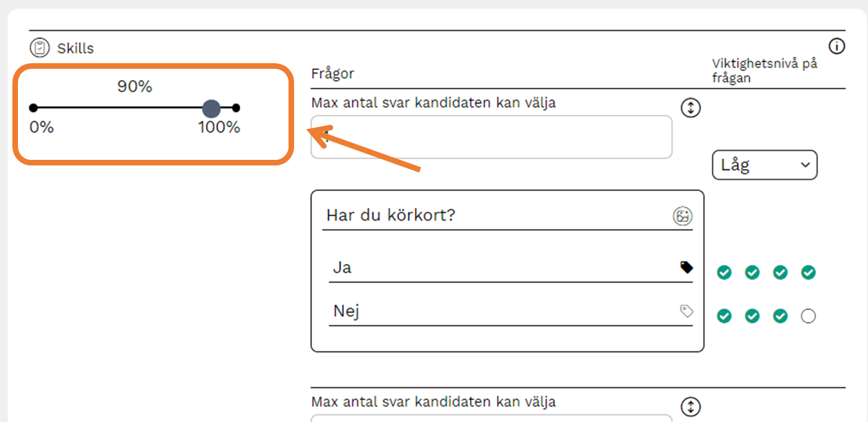The width and height of the screenshot is (868, 422).
Task: Click the 0% endpoint of Skills slider
Action: tap(33, 108)
